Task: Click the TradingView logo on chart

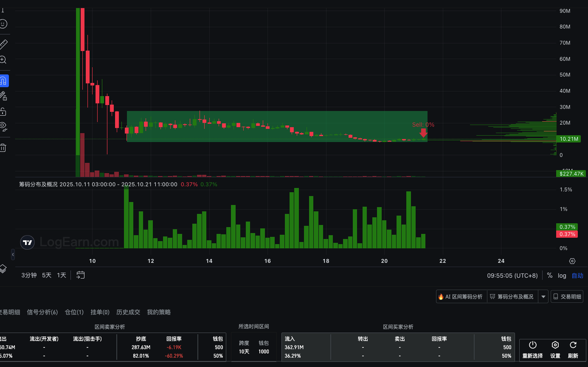Action: coord(28,242)
